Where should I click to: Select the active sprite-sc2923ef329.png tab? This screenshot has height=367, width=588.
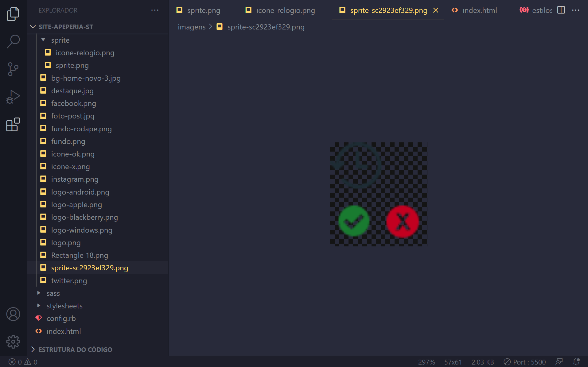[388, 10]
